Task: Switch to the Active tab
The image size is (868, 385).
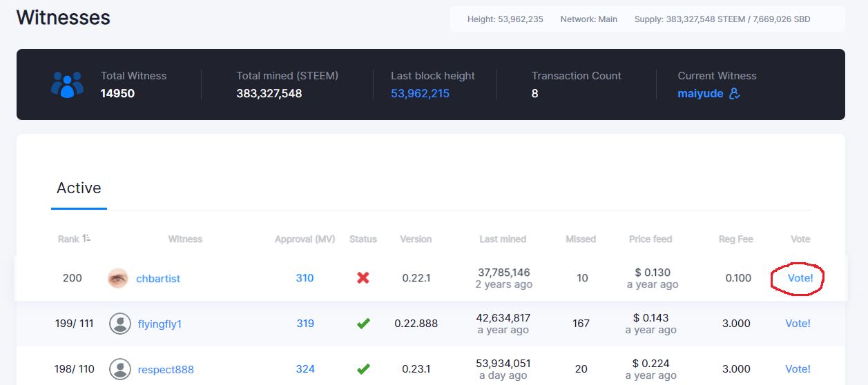Action: (x=79, y=188)
